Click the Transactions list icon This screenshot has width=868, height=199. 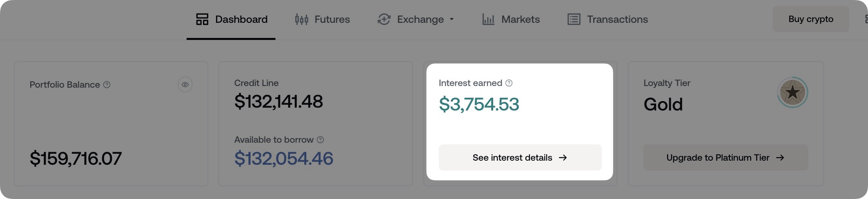coord(574,19)
